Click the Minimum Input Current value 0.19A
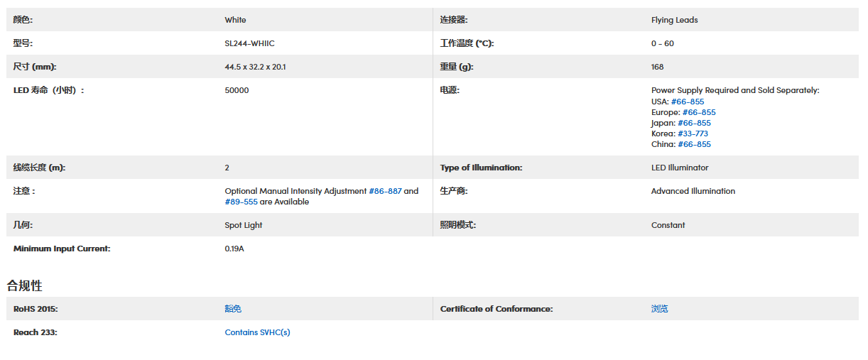Viewport: 868px width, 360px height. point(234,249)
